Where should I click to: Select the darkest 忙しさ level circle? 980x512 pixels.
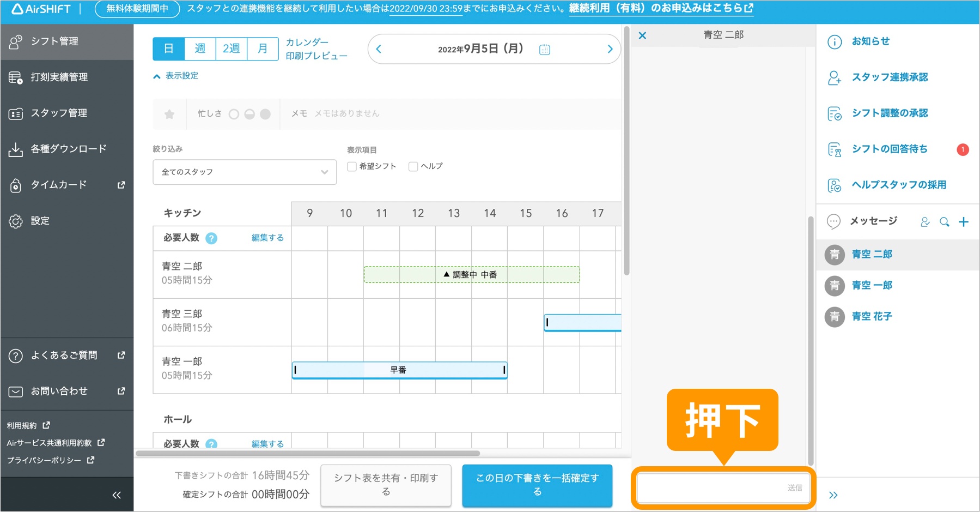265,114
